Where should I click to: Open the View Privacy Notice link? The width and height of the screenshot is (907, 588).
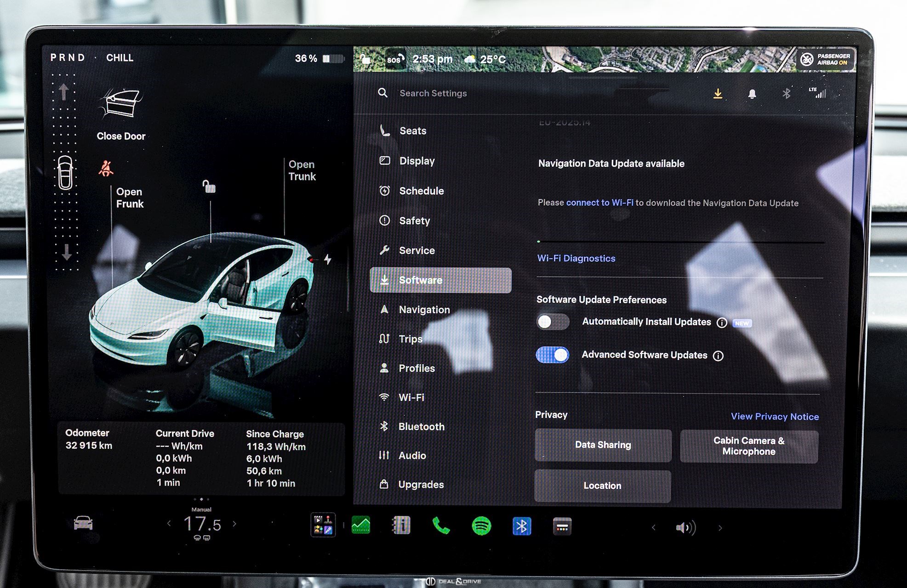pos(775,417)
